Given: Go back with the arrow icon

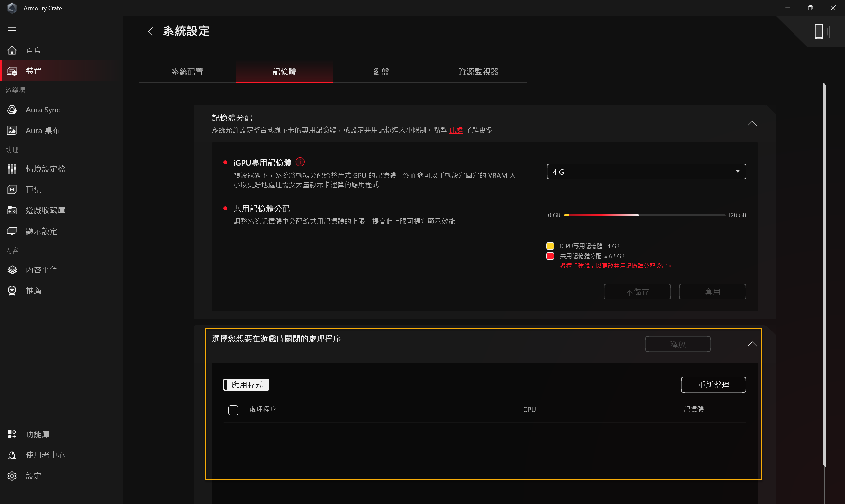Looking at the screenshot, I should pyautogui.click(x=151, y=32).
